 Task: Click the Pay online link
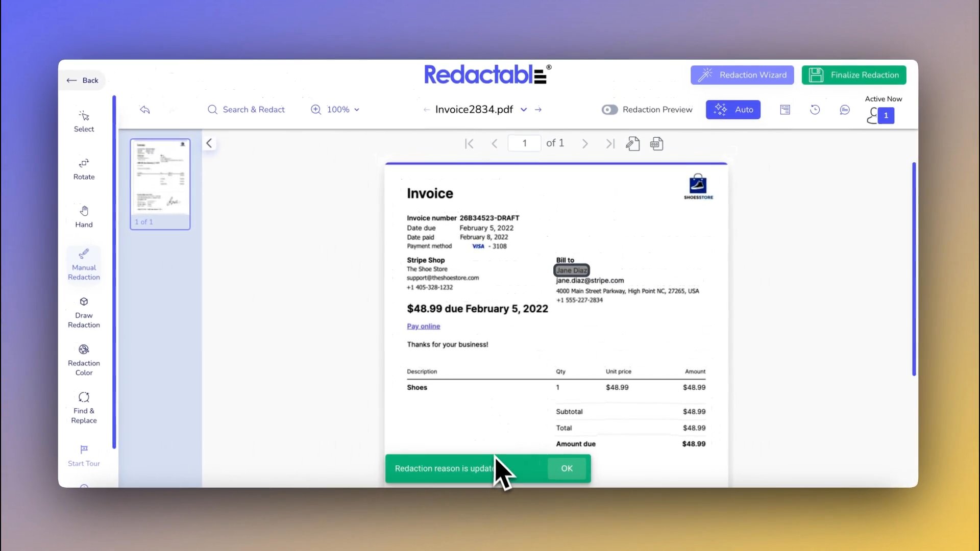tap(423, 327)
